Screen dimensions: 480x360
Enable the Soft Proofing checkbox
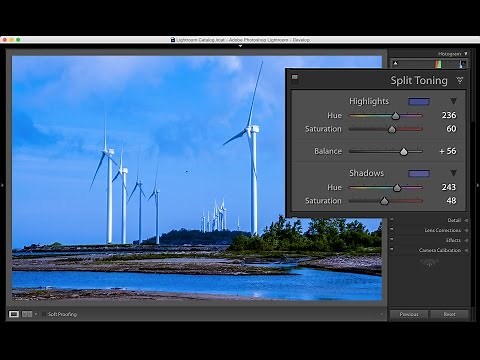click(x=44, y=314)
